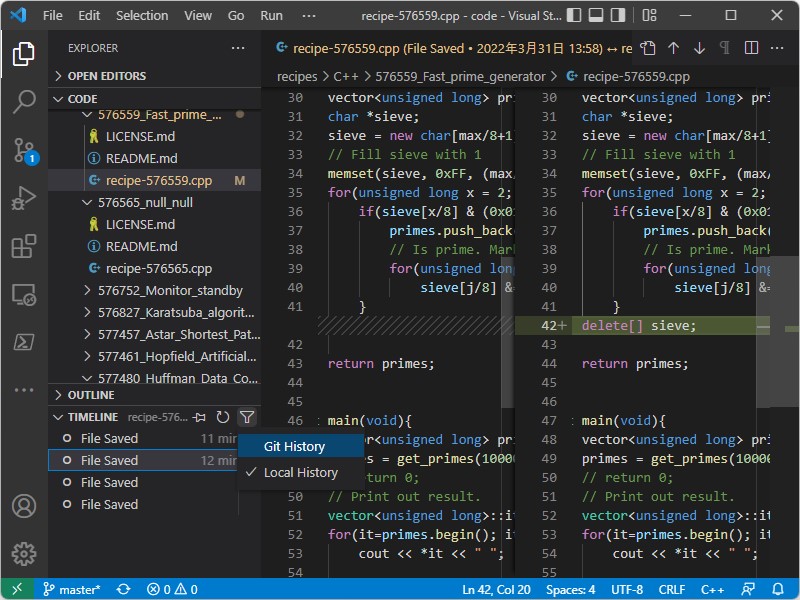
Task: Go to next change arrow in diff editor
Action: tap(699, 48)
